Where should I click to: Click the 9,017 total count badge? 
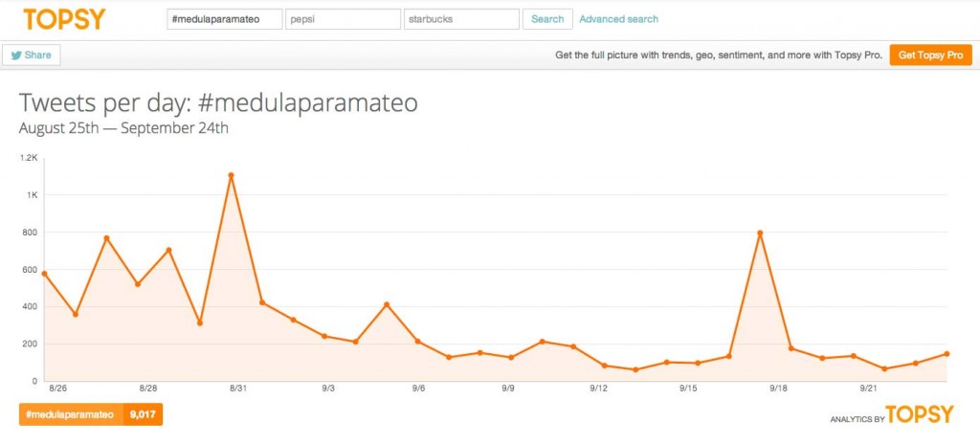click(x=144, y=414)
